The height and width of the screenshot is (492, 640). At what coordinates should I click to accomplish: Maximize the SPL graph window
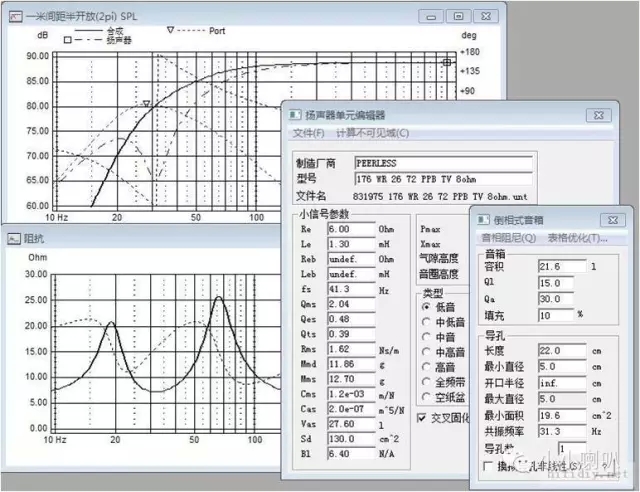click(x=458, y=16)
